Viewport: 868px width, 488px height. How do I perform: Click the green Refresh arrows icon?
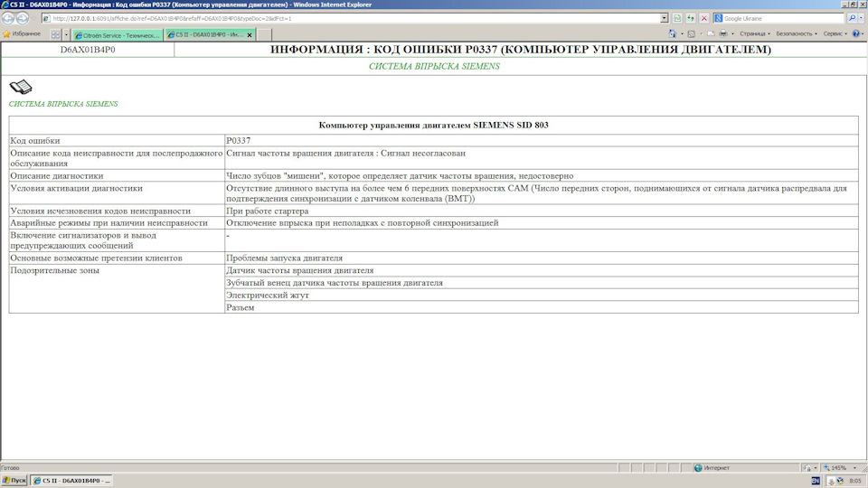coord(690,18)
